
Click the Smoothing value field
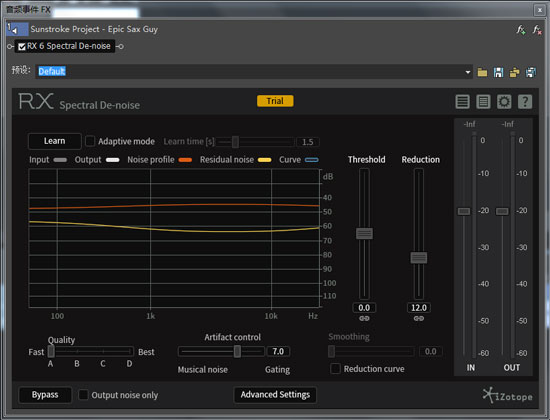[x=430, y=351]
